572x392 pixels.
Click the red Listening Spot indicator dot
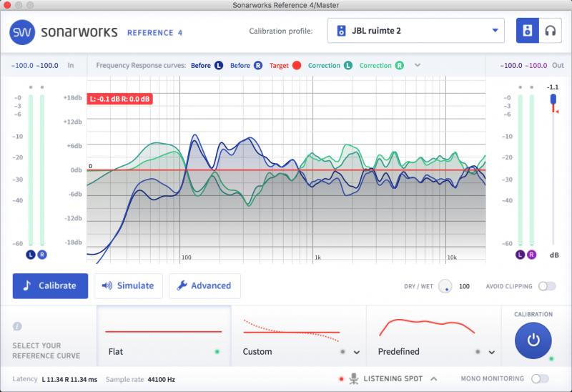click(341, 379)
